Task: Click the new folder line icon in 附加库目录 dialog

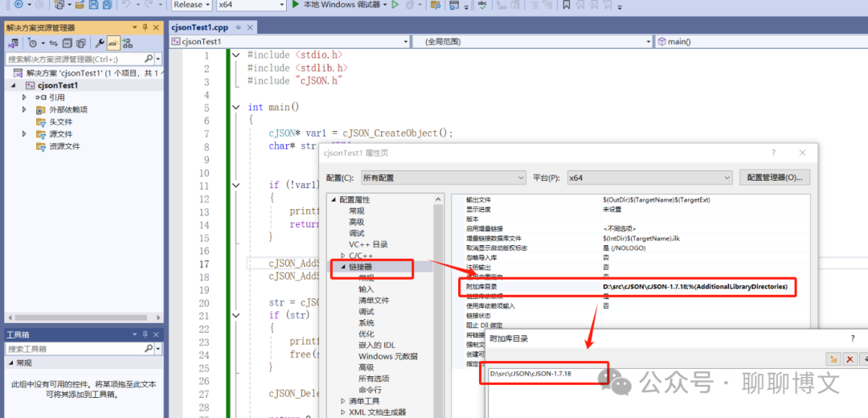Action: pyautogui.click(x=833, y=359)
